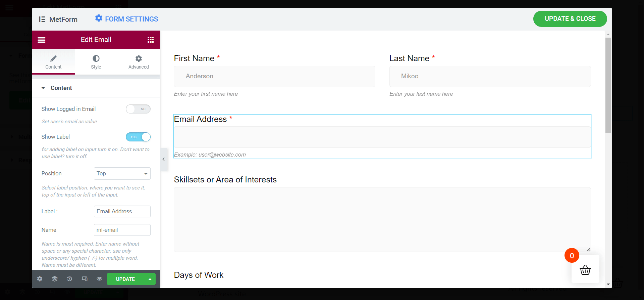Image resolution: width=644 pixels, height=300 pixels.
Task: Switch to the Style tab
Action: tap(96, 62)
